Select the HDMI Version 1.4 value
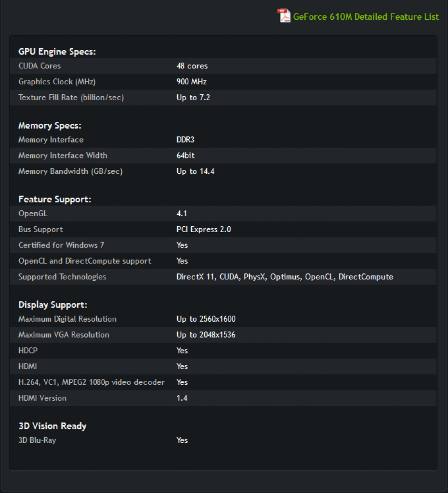This screenshot has height=493, width=448. [182, 398]
